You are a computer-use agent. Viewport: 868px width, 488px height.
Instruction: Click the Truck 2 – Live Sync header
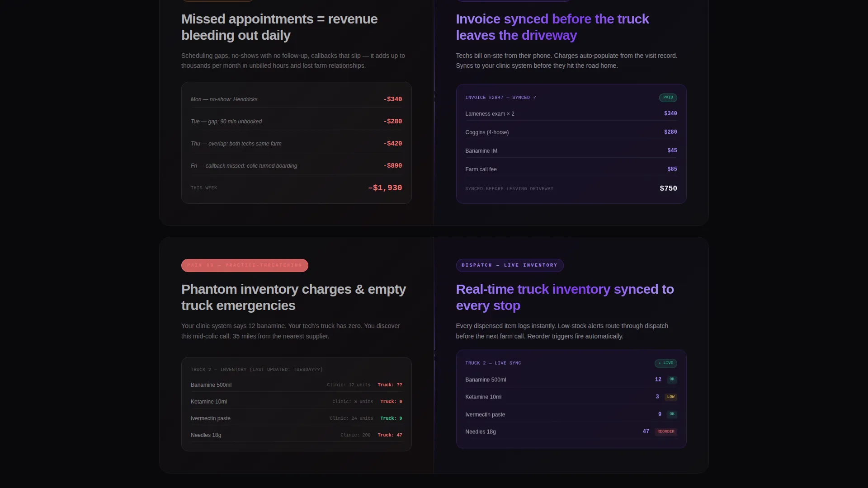[493, 363]
